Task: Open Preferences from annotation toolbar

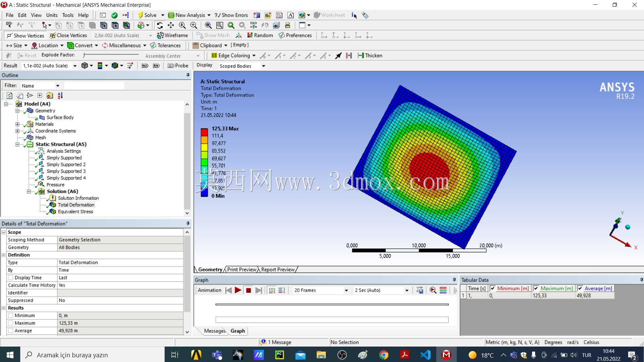Action: point(295,35)
